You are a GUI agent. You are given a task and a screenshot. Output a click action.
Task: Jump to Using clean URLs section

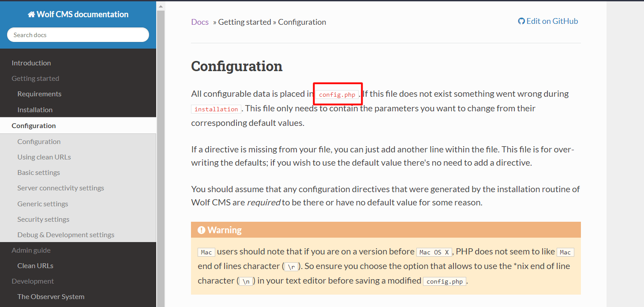coord(44,157)
